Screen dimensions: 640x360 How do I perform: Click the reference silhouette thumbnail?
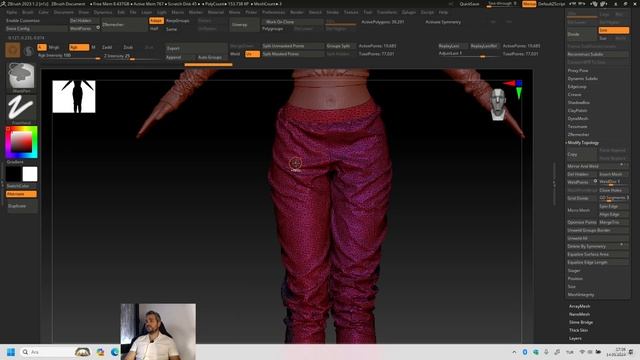[74, 96]
